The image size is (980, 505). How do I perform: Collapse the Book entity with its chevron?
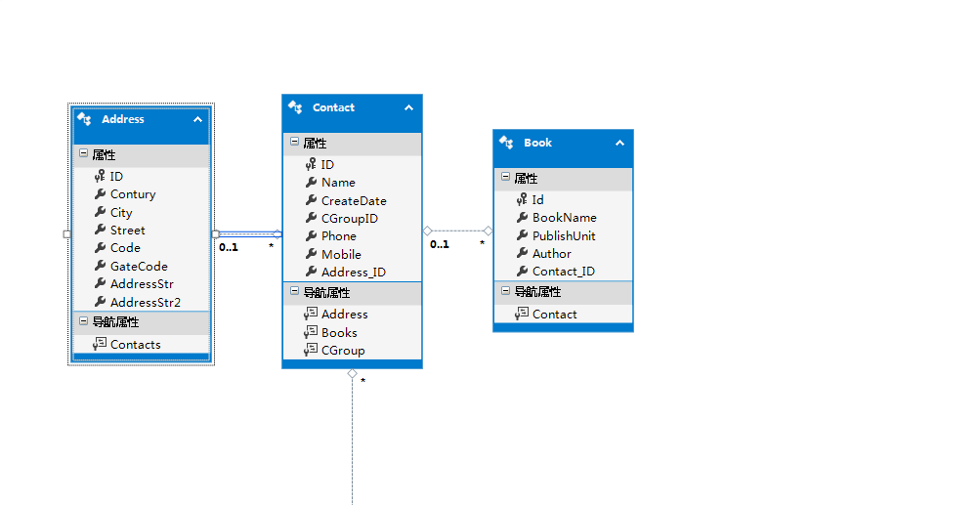[x=619, y=143]
